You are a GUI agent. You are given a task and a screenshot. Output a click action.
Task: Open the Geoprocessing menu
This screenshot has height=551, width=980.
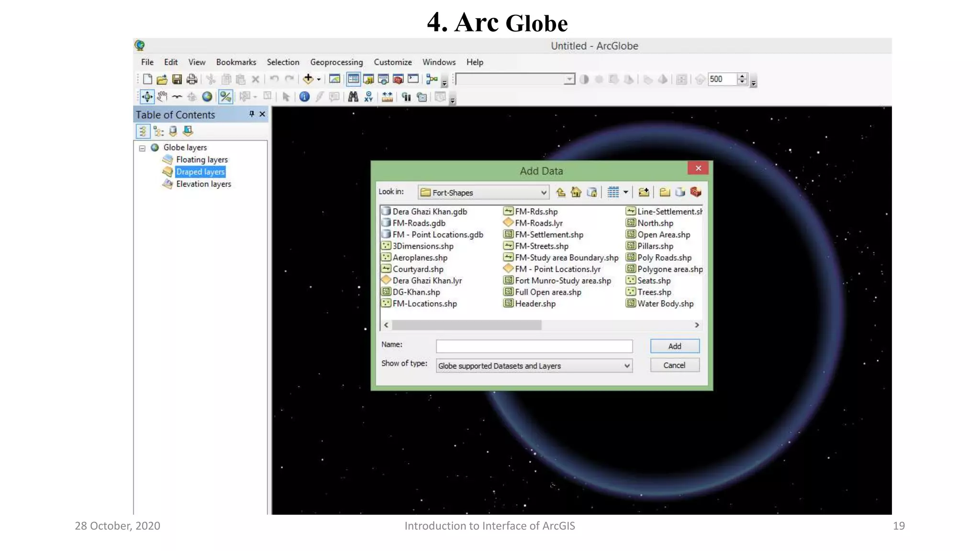click(336, 62)
